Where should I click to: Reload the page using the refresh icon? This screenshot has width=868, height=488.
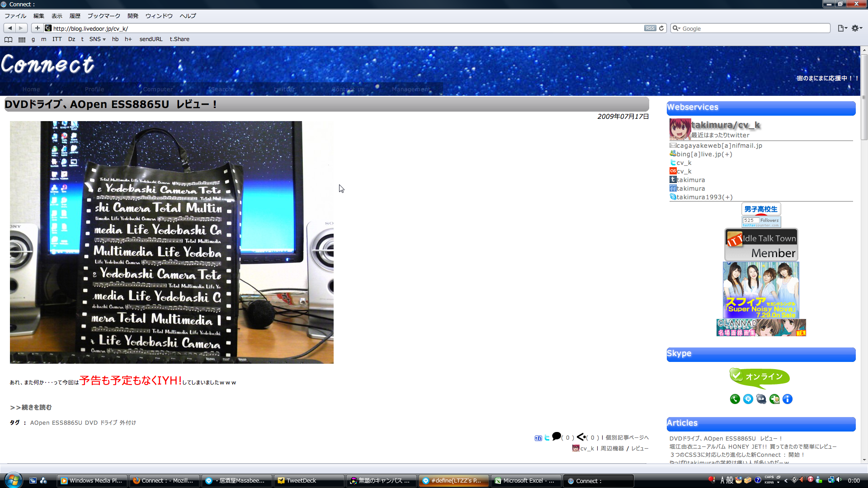pyautogui.click(x=661, y=28)
